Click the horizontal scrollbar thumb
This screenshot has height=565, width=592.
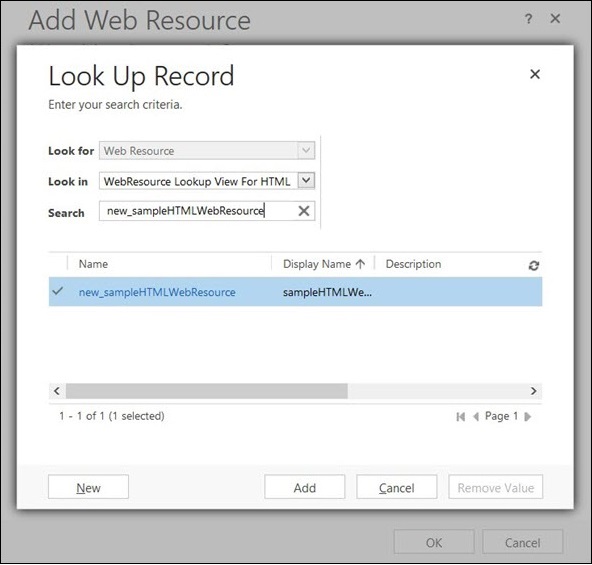[x=207, y=391]
